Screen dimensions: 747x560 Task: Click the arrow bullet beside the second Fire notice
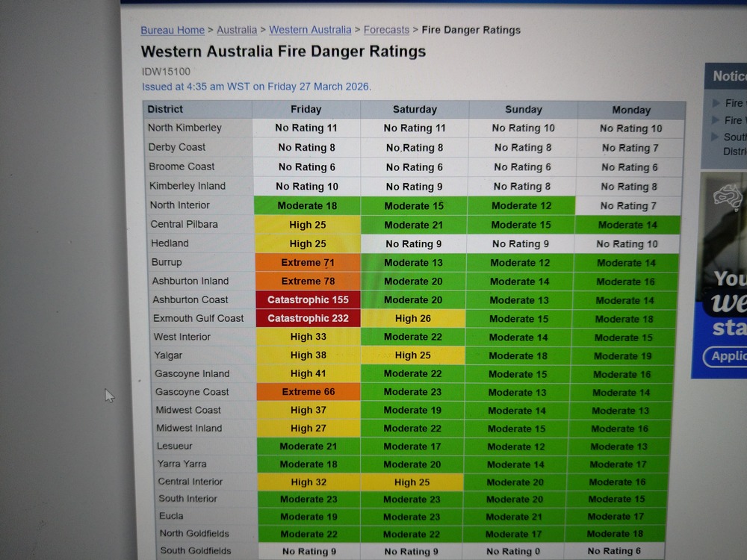(x=716, y=120)
